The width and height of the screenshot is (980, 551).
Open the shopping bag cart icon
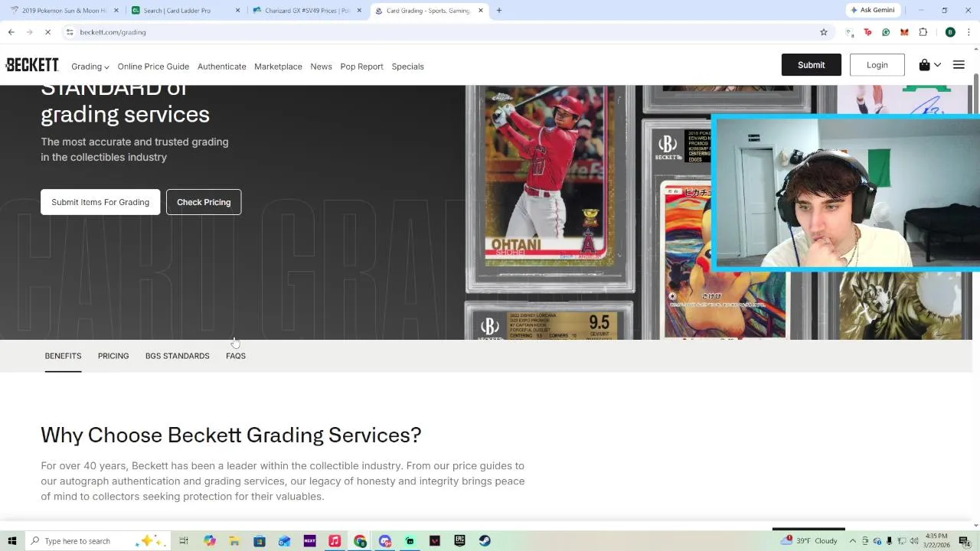pyautogui.click(x=924, y=65)
